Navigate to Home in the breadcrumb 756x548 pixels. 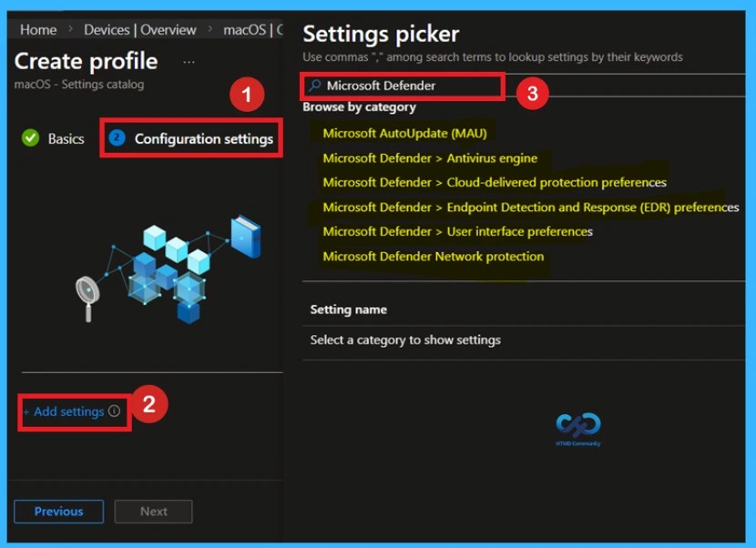click(38, 29)
